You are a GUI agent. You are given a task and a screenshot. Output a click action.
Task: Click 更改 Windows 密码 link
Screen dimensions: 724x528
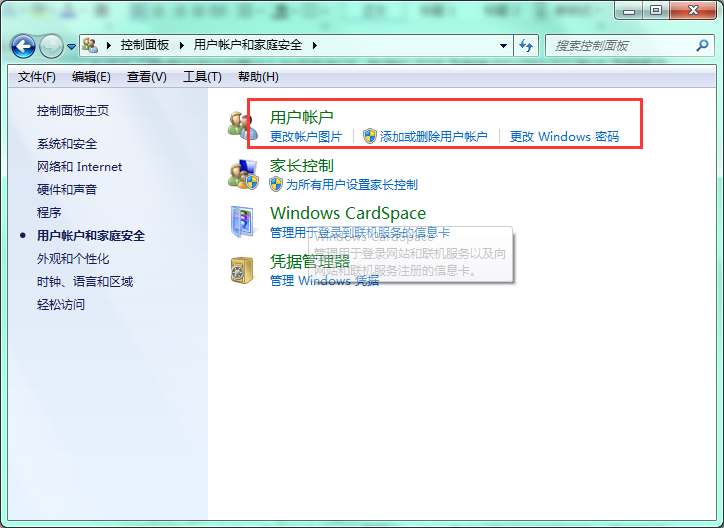[564, 137]
